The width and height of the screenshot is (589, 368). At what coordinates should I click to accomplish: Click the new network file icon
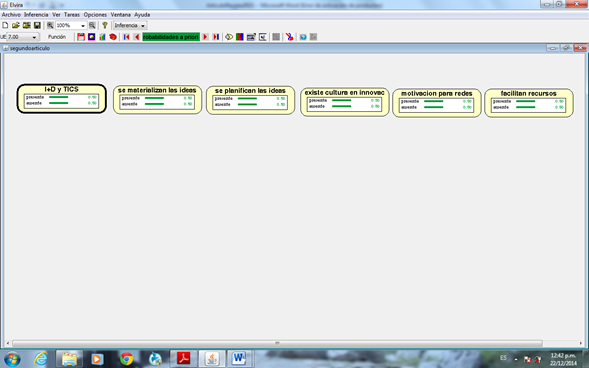(x=5, y=26)
